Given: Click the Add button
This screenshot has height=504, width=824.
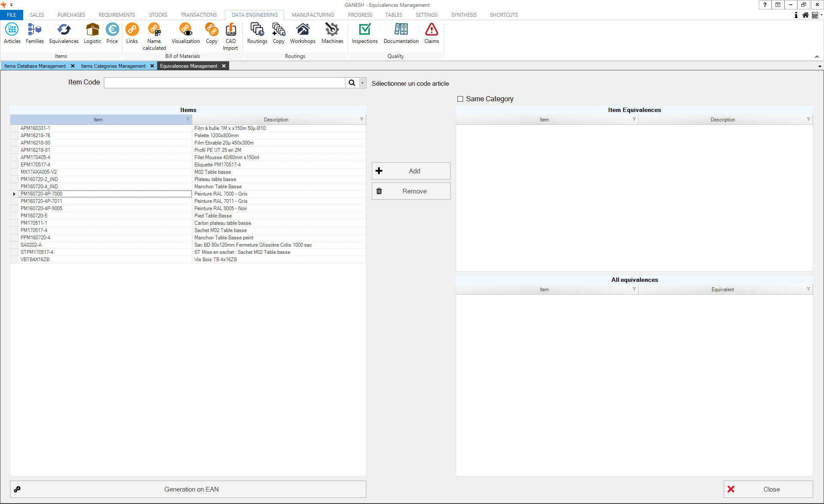Looking at the screenshot, I should click(411, 171).
